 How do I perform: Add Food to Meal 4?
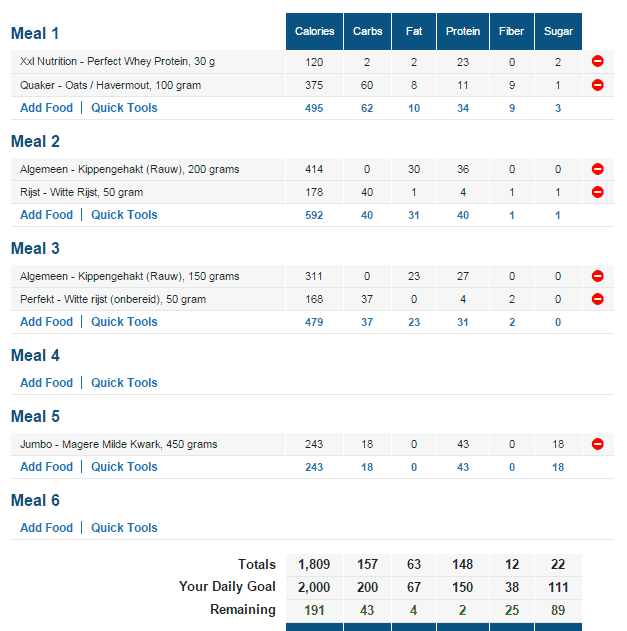(x=46, y=383)
